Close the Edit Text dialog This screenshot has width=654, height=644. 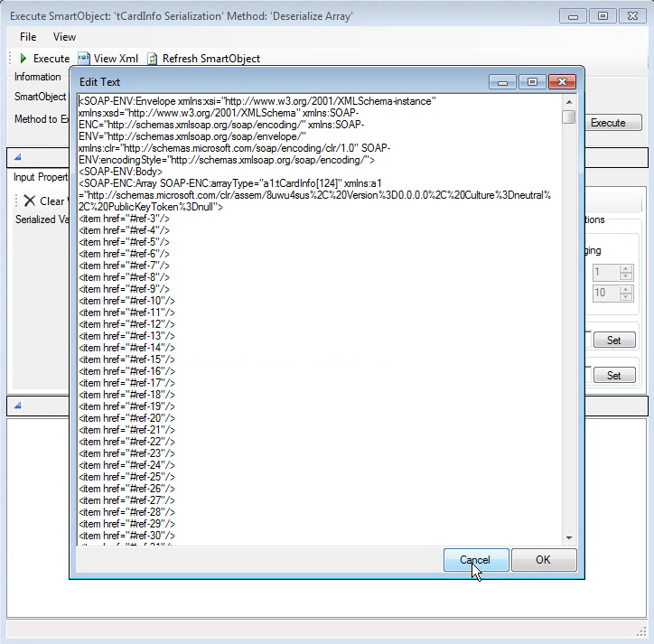[x=562, y=82]
